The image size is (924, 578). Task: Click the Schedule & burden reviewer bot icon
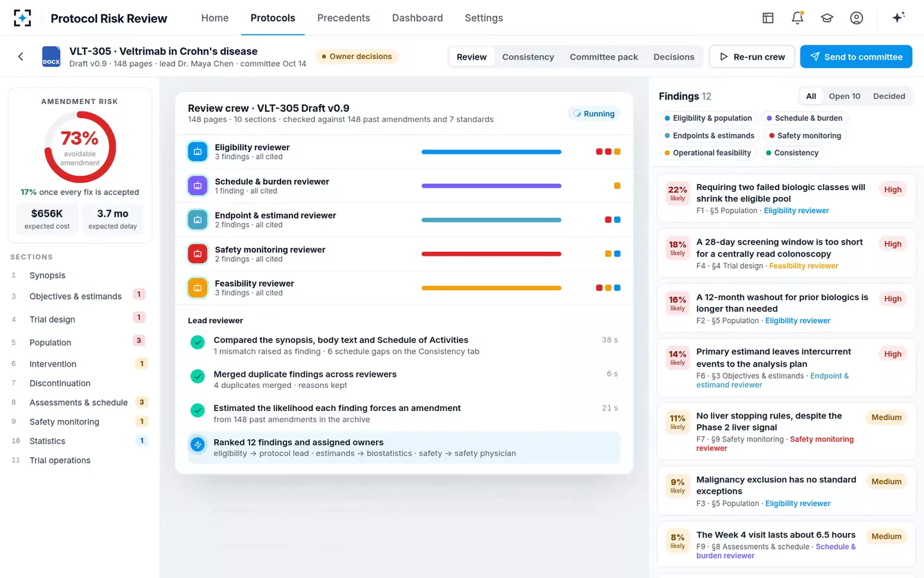[198, 186]
